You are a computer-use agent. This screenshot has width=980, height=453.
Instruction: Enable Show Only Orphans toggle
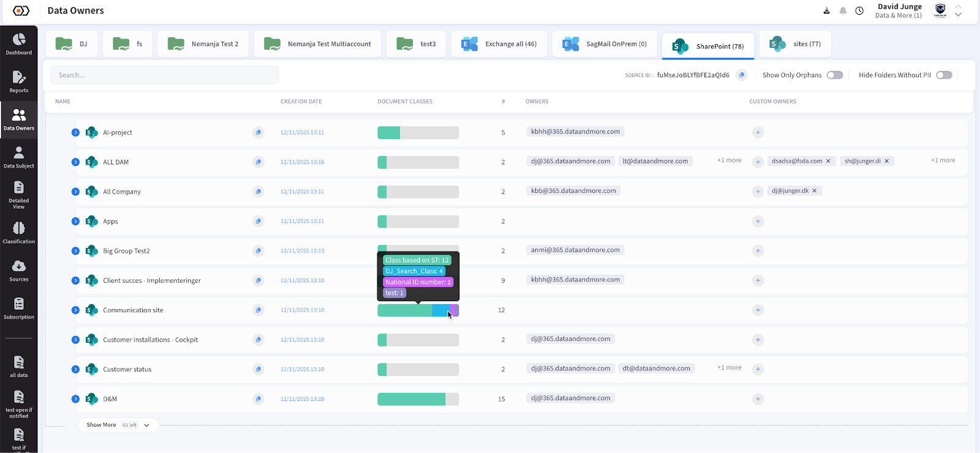tap(835, 75)
